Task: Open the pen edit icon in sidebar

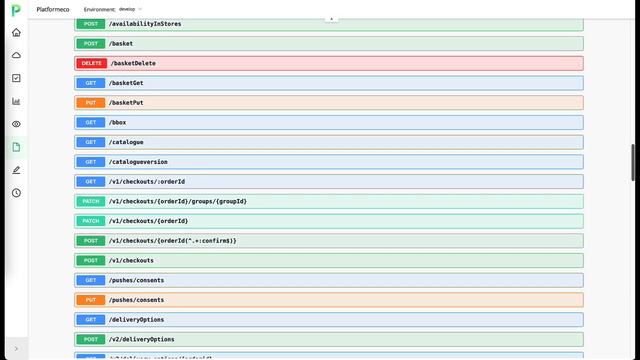Action: click(x=16, y=170)
